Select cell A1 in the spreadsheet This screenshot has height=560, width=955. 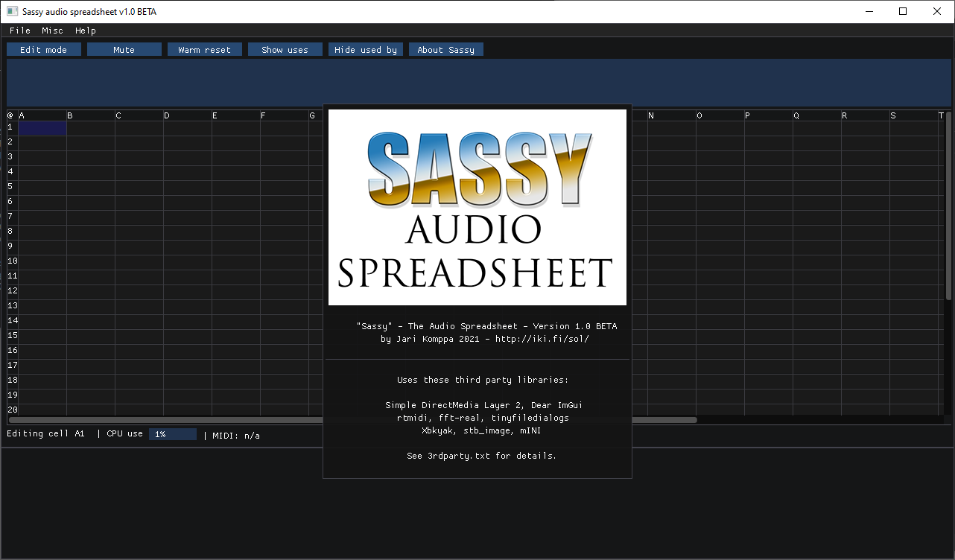(x=42, y=128)
